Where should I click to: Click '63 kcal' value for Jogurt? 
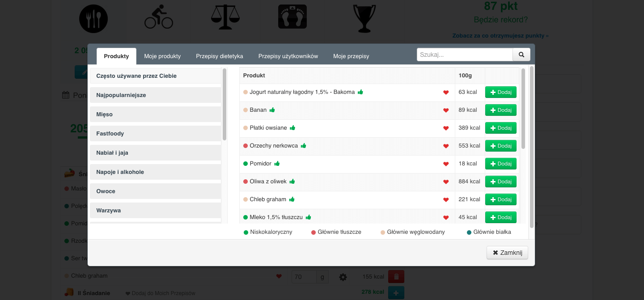pos(468,92)
